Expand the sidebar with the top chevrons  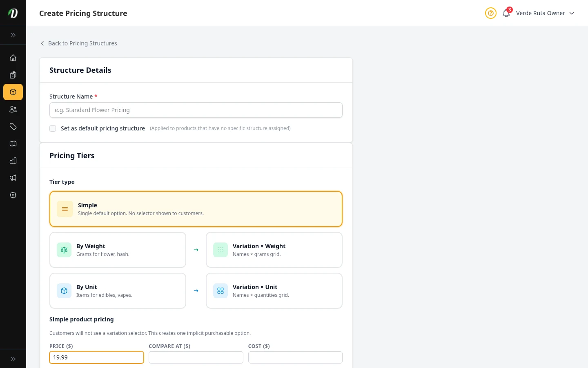[x=13, y=35]
